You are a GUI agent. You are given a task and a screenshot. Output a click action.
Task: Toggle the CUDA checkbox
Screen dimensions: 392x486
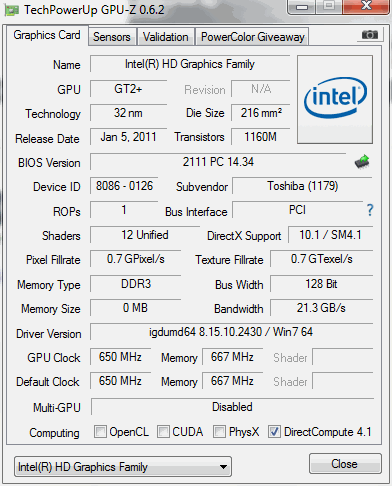click(x=163, y=431)
